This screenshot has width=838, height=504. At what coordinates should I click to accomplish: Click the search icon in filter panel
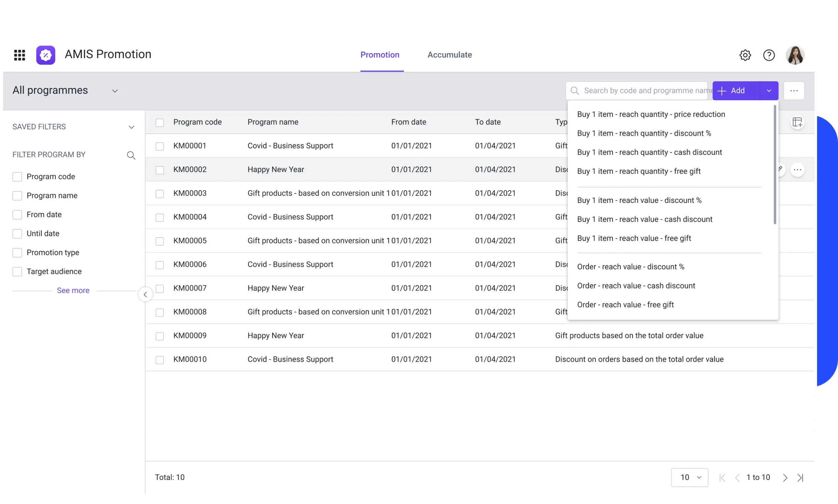[x=132, y=155]
